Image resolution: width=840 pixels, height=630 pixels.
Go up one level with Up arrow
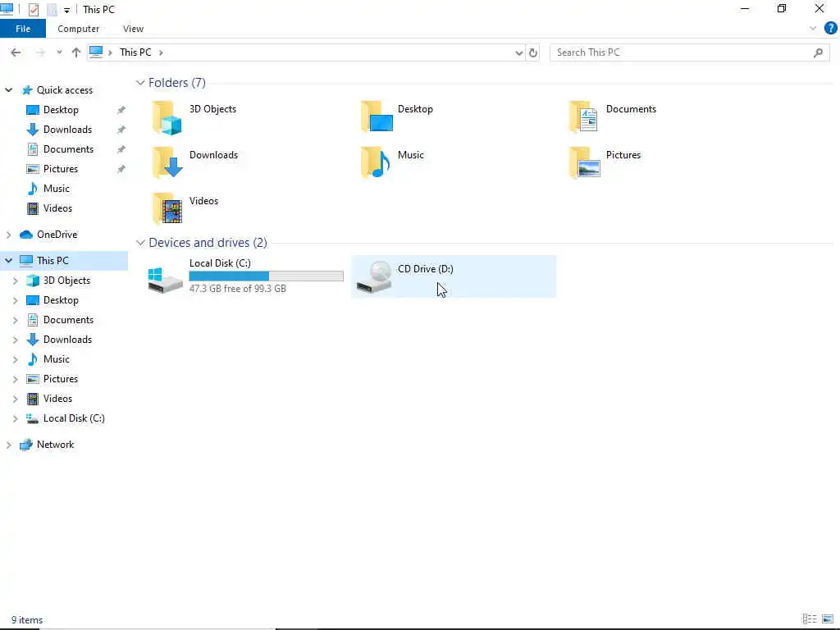76,52
